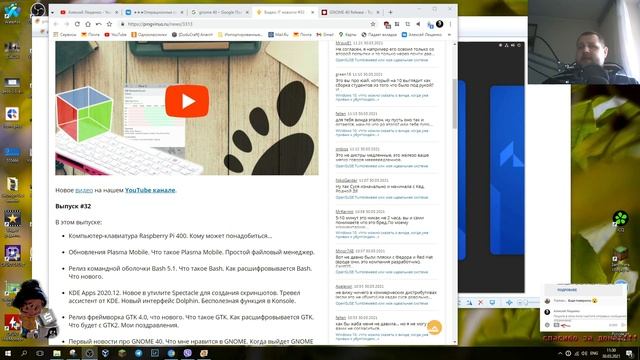Open taskbar search magnifier
640x360 pixels.
click(x=24, y=353)
